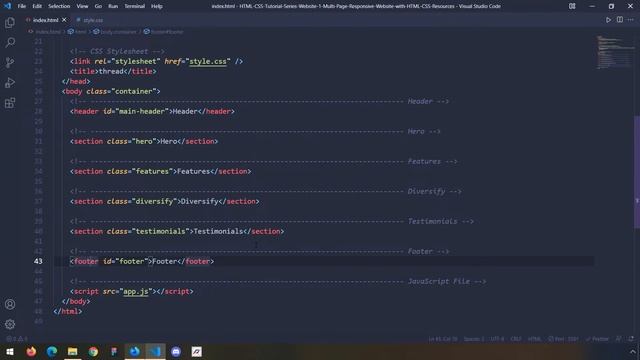The image size is (640, 360).
Task: Click the errors and warnings status indicator
Action: (x=17, y=339)
